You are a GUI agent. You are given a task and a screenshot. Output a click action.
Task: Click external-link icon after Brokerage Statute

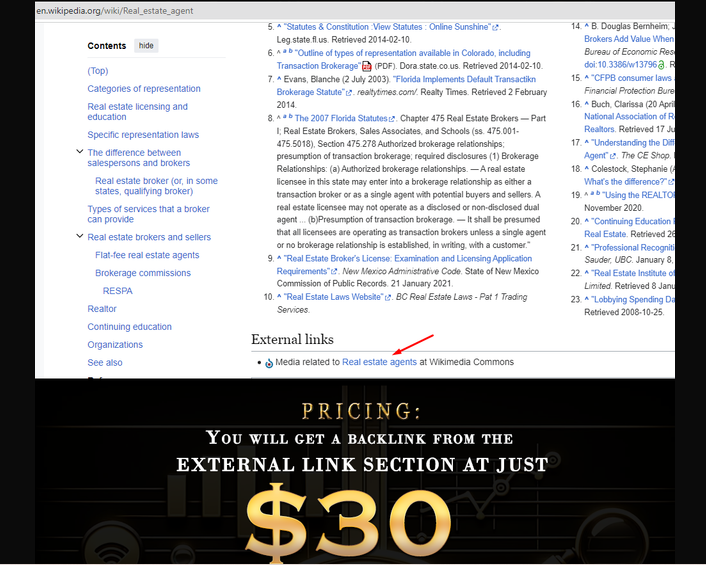(x=348, y=93)
